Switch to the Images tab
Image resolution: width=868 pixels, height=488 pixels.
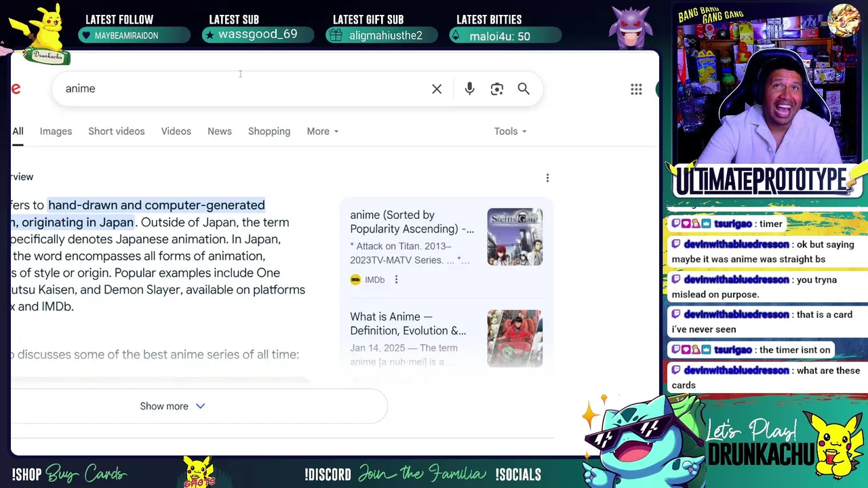(x=56, y=131)
